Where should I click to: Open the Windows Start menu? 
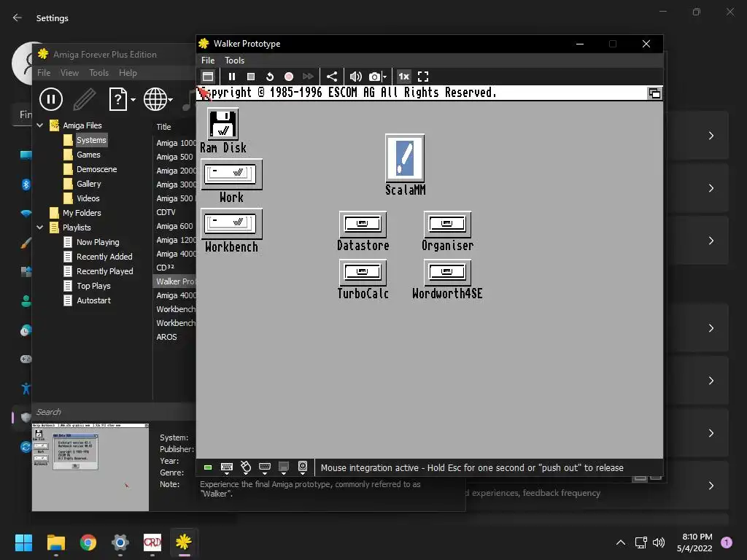pos(23,542)
